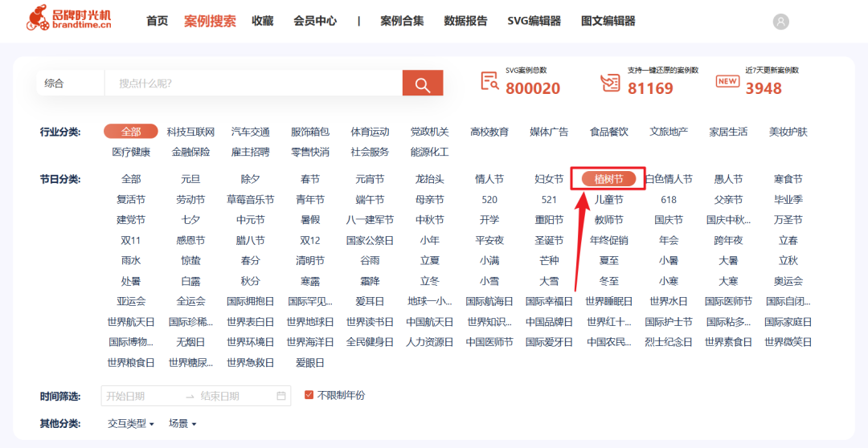Click the 800020 SVG case count
This screenshot has height=448, width=868.
pos(533,88)
